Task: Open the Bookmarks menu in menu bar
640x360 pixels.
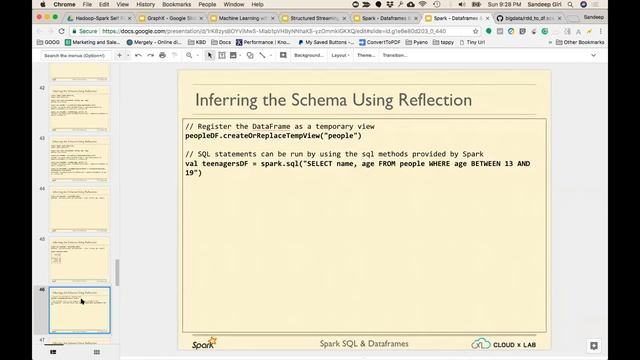Action: pyautogui.click(x=176, y=4)
